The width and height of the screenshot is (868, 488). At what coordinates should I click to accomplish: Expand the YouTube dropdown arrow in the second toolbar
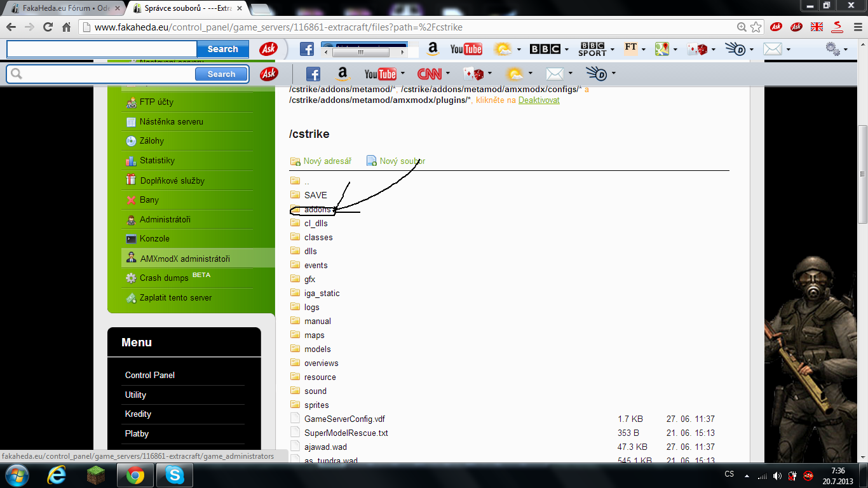coord(402,74)
